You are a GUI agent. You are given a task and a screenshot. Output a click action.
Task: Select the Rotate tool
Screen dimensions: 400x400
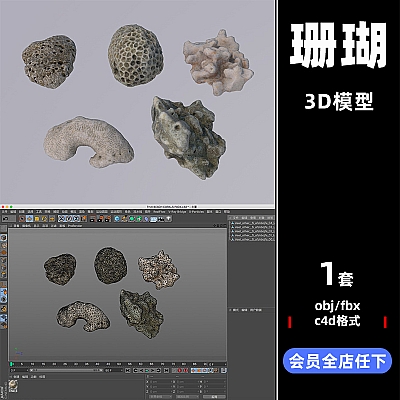pyautogui.click(x=44, y=219)
